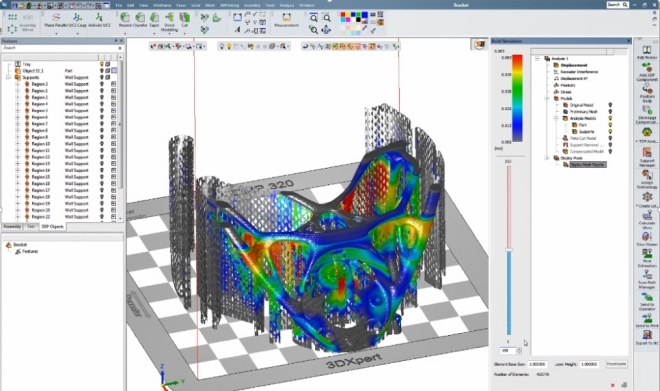Click the Calculate Slices icon

pyautogui.click(x=647, y=219)
